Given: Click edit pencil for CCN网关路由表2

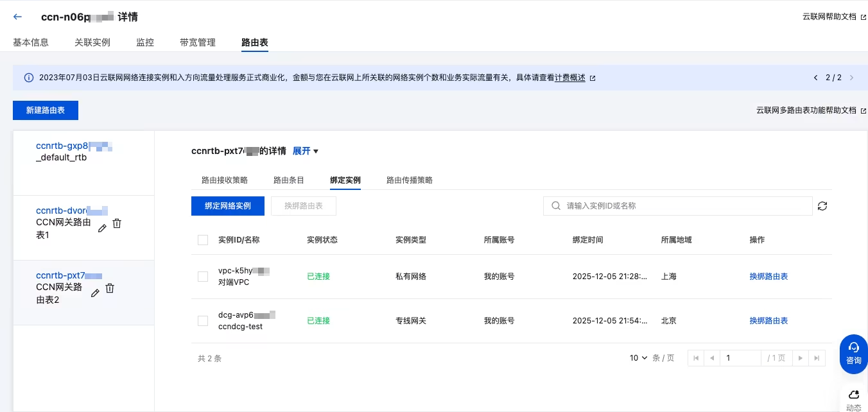Looking at the screenshot, I should 95,293.
